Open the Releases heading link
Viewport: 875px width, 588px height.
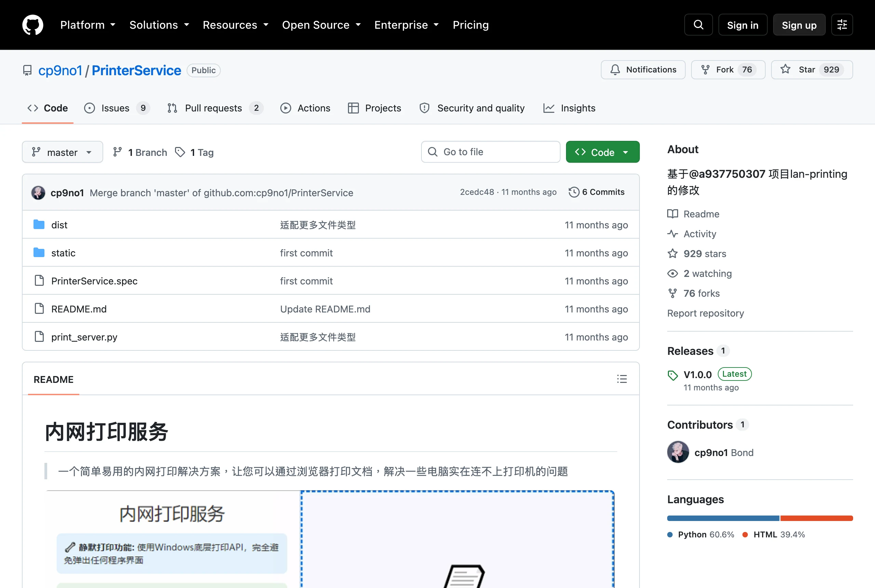[698, 351]
